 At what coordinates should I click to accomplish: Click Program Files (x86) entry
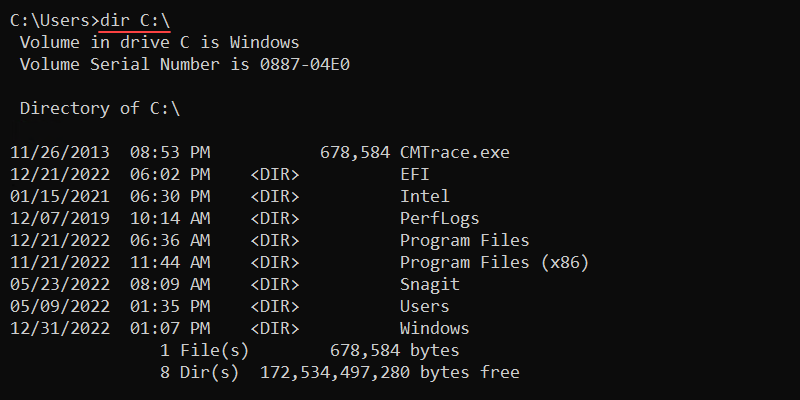(494, 263)
